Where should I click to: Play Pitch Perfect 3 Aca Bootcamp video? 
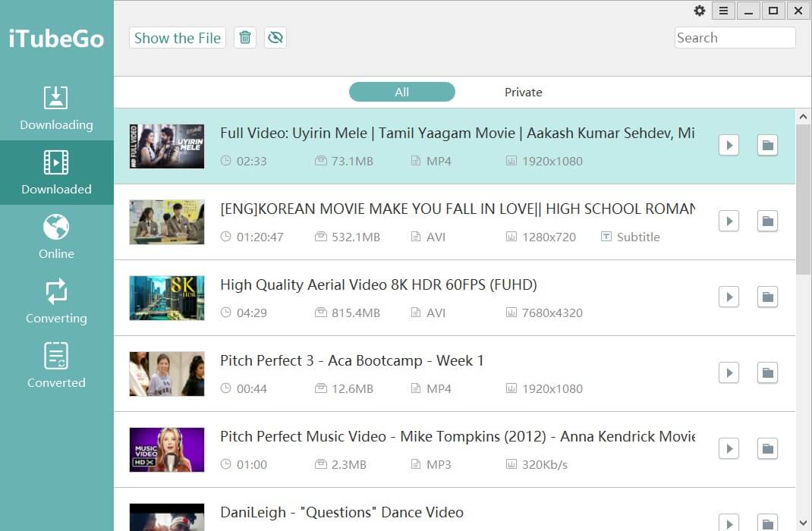click(x=729, y=373)
